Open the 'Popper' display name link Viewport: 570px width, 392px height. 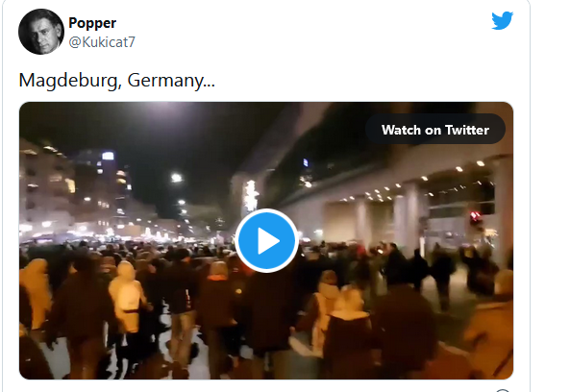point(92,23)
